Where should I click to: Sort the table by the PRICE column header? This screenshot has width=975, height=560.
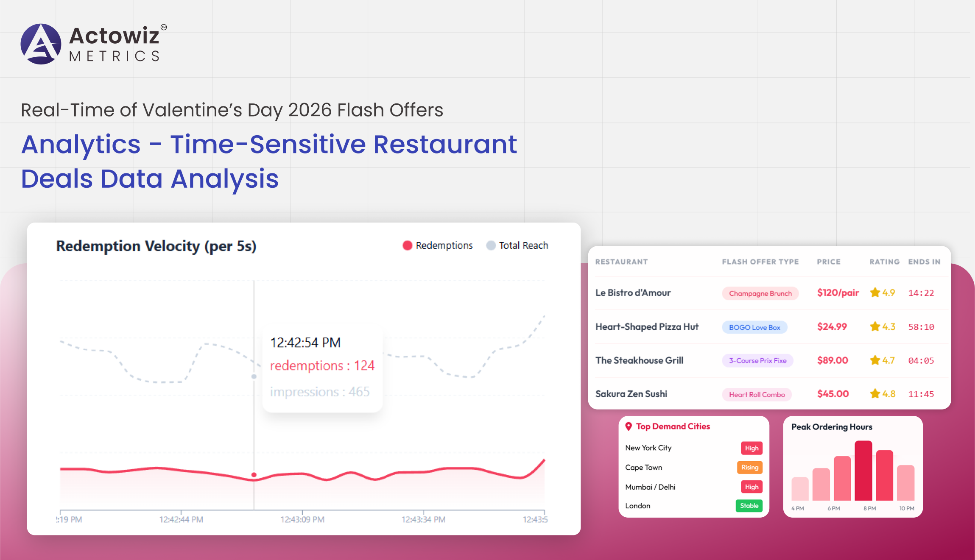tap(828, 262)
